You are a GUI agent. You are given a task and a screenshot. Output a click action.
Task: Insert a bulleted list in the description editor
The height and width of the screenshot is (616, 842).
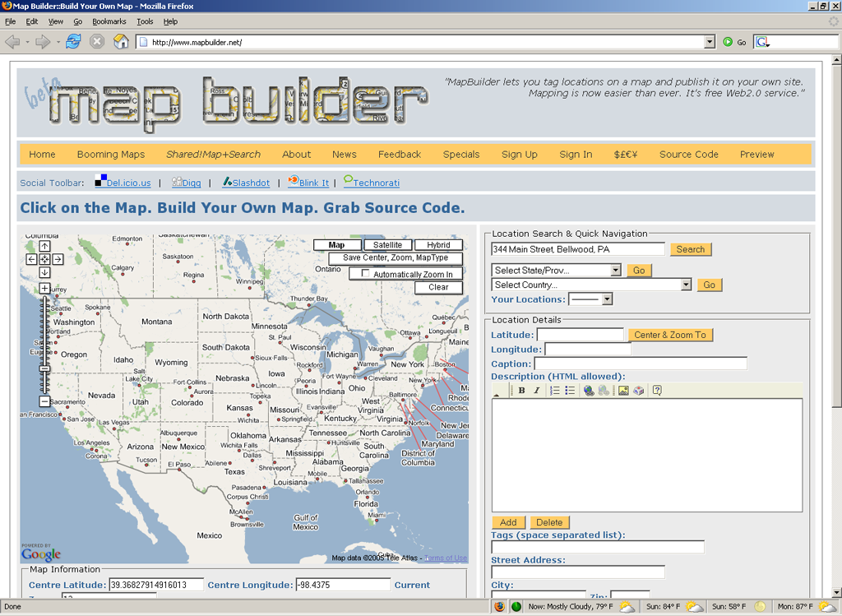[x=570, y=391]
